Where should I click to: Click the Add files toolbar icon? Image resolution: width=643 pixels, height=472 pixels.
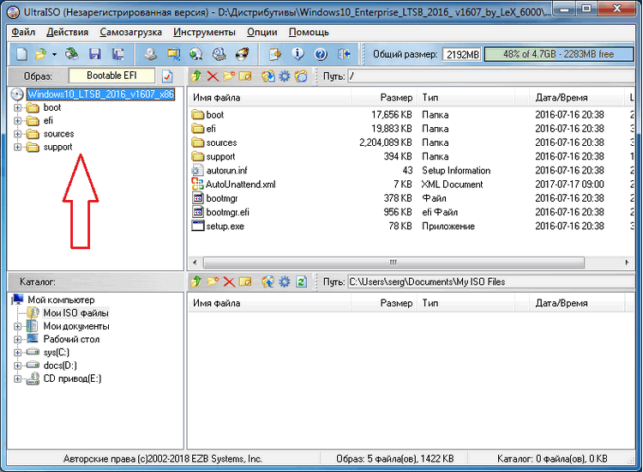pos(275,54)
